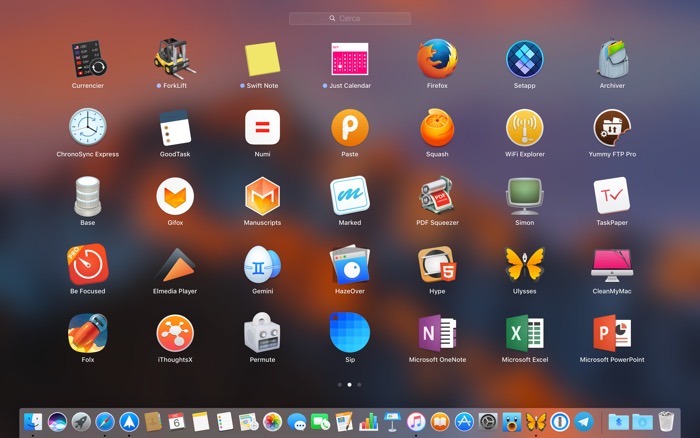
Task: Open Gifox app
Action: point(175,196)
